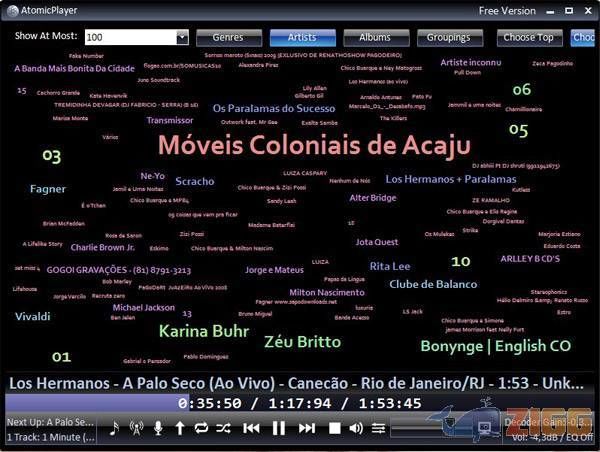Select the green 03 entry
Image resolution: width=600 pixels, height=452 pixels.
pyautogui.click(x=52, y=156)
